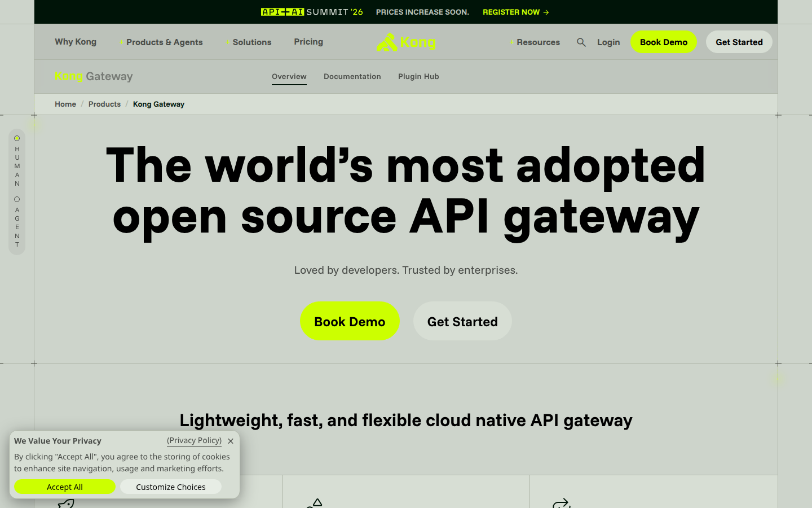Screen dimensions: 812x508
Task: Select the AGENT mode radio option
Action: [17, 199]
